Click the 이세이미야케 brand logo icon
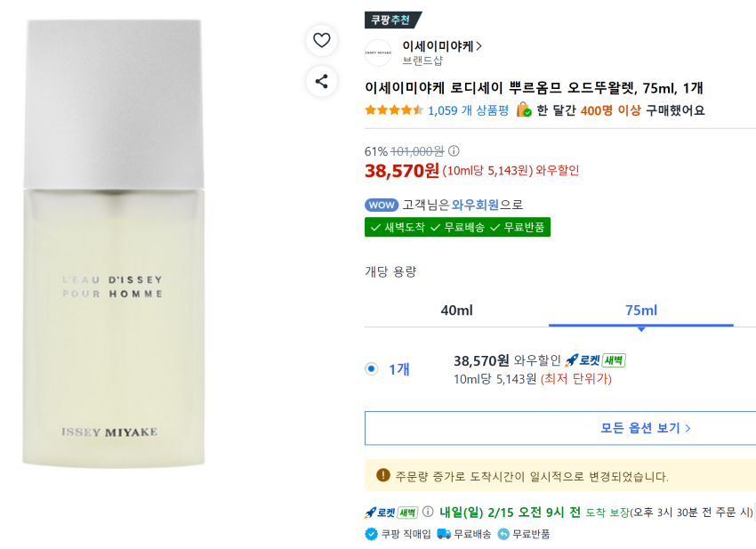This screenshot has height=549, width=756. [x=378, y=53]
